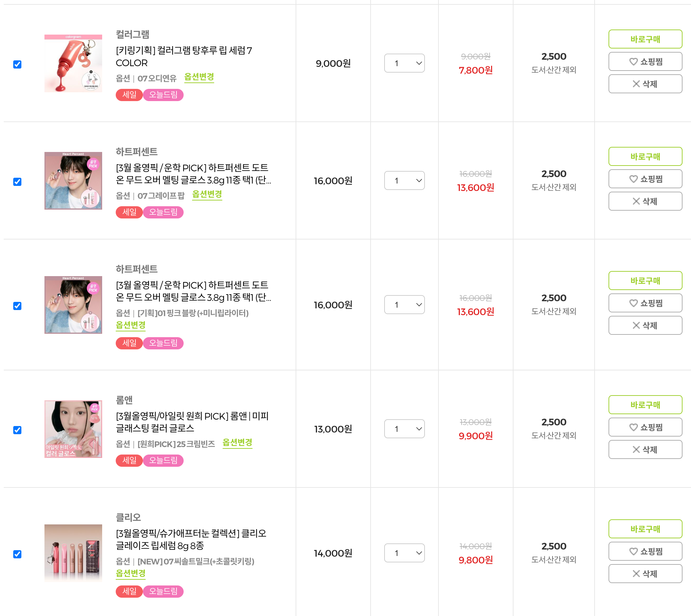
Task: Click X 삭제 icon for 컬러그램 item
Action: (x=636, y=84)
